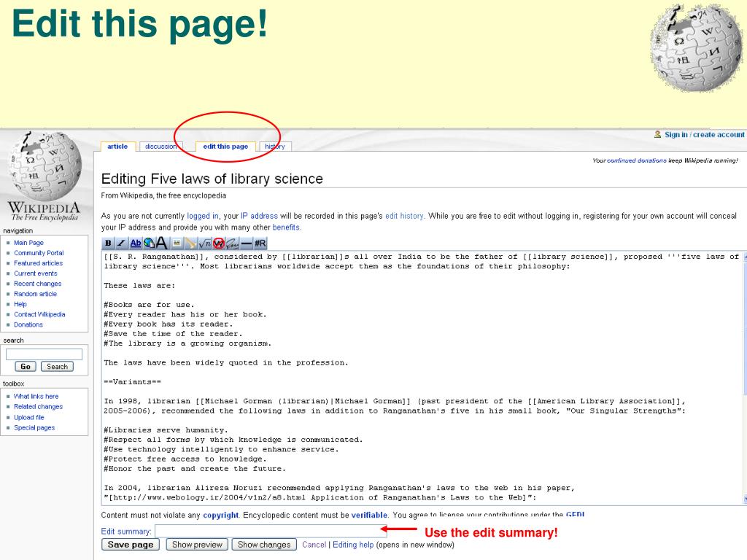Click the Go button
Image resolution: width=747 pixels, height=560 pixels.
(26, 366)
